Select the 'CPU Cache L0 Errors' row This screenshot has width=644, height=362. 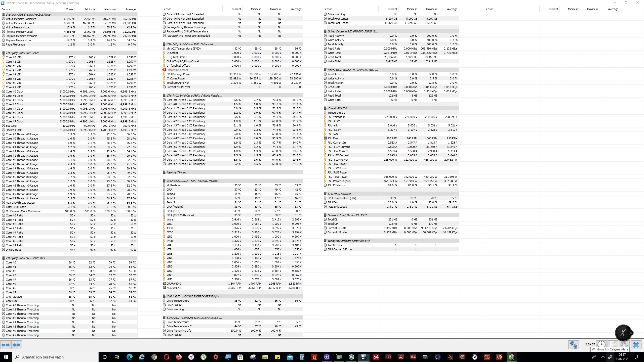(391, 249)
